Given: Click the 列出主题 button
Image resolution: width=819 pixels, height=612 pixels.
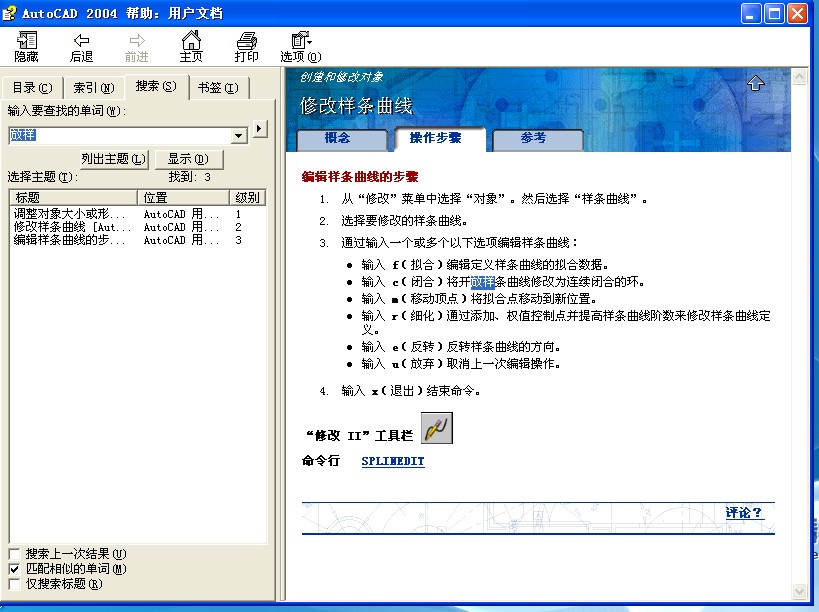Looking at the screenshot, I should click(x=113, y=159).
